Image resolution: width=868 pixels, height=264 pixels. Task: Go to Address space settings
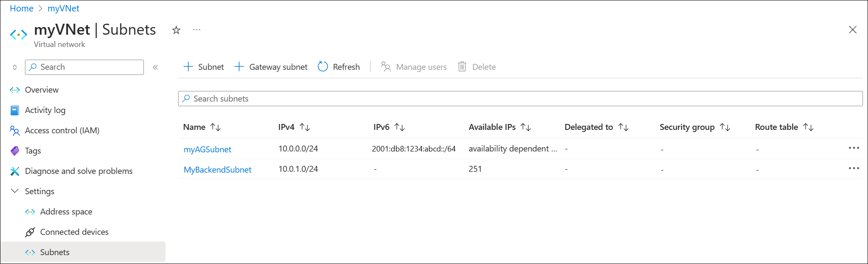pyautogui.click(x=66, y=212)
